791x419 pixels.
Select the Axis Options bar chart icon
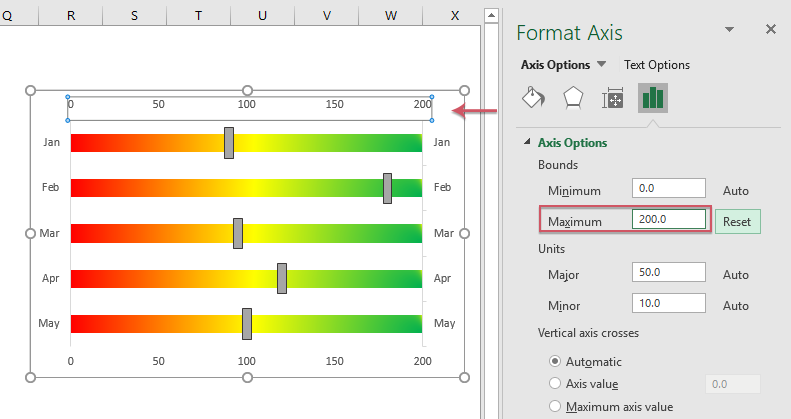(653, 98)
